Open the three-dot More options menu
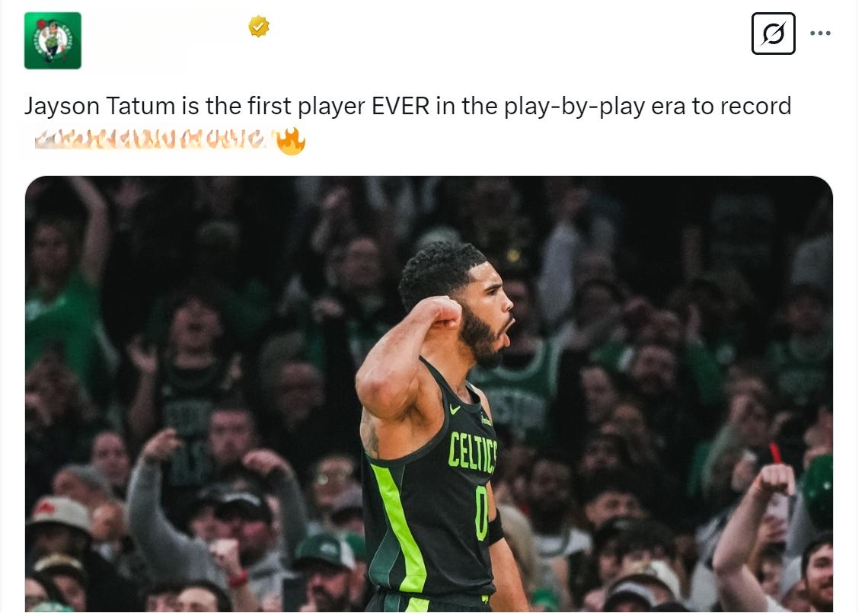Viewport: 868px width, 613px height. pyautogui.click(x=820, y=34)
